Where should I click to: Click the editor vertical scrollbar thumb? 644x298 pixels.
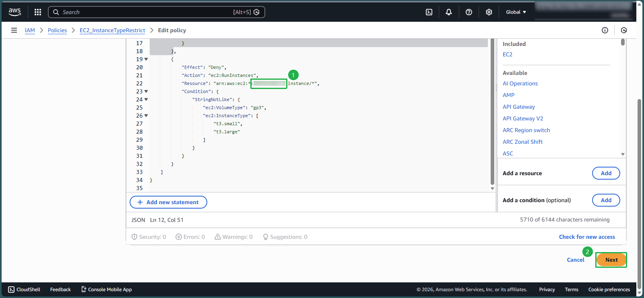click(x=492, y=112)
